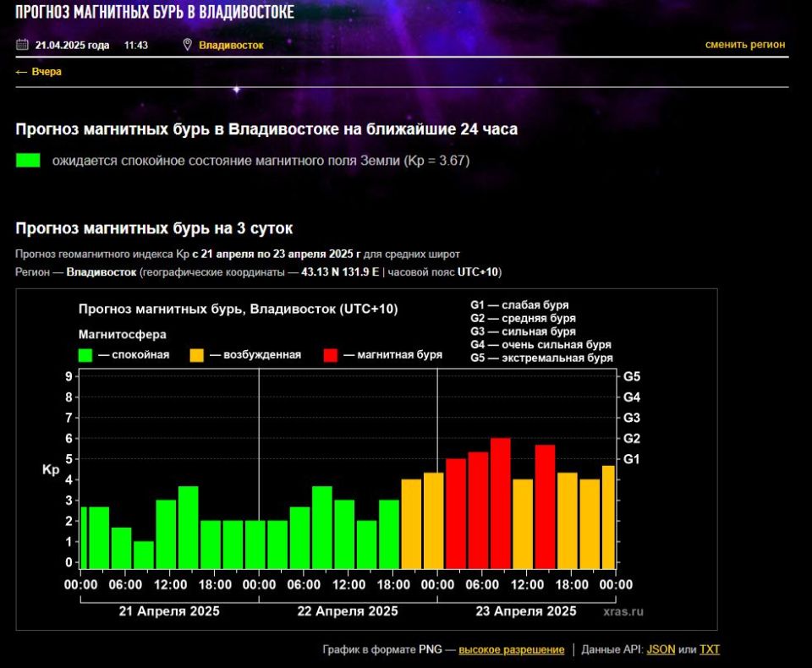Click the 11:43 time in the header
The width and height of the screenshot is (812, 668).
[x=135, y=45]
